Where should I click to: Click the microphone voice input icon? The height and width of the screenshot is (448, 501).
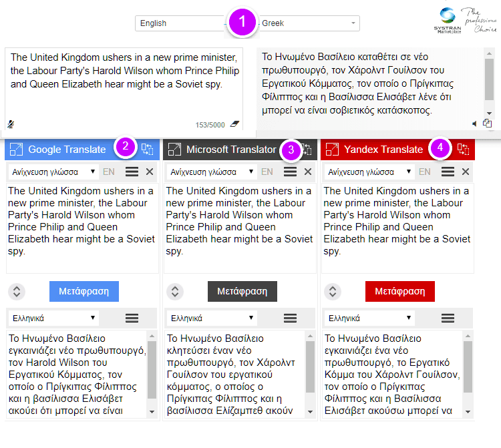[x=11, y=124]
